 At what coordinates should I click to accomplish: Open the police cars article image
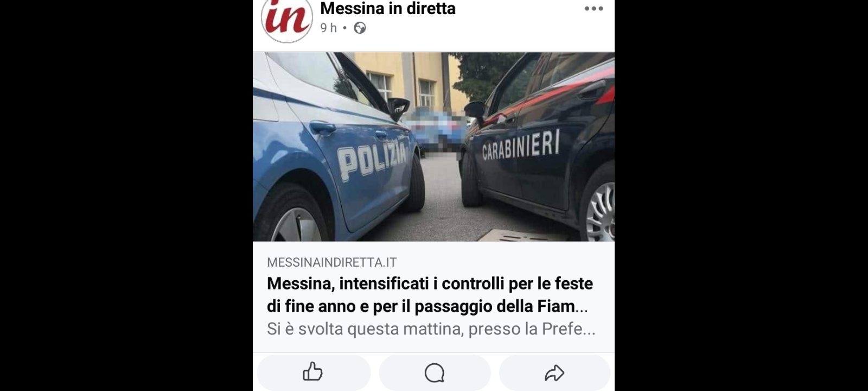433,147
